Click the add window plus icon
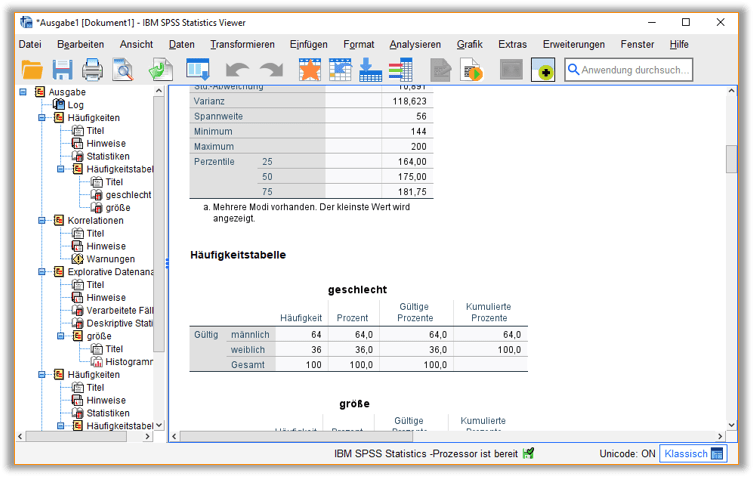Screen dimensions: 753x477 [x=543, y=70]
